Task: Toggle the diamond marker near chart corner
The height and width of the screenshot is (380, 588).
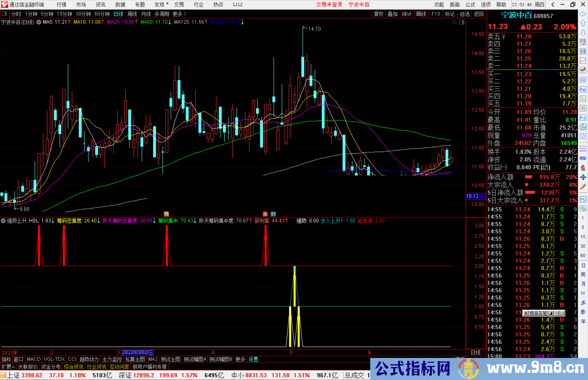Action: (454, 22)
